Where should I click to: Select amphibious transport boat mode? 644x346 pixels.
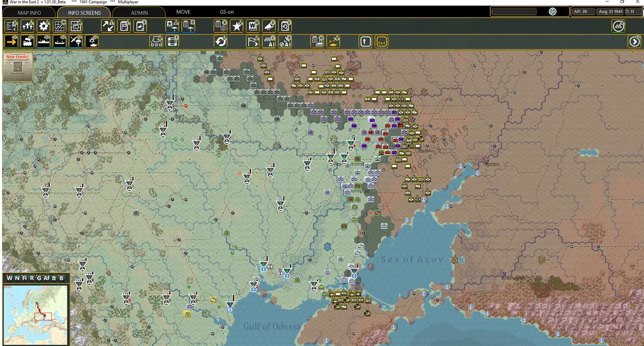point(60,41)
